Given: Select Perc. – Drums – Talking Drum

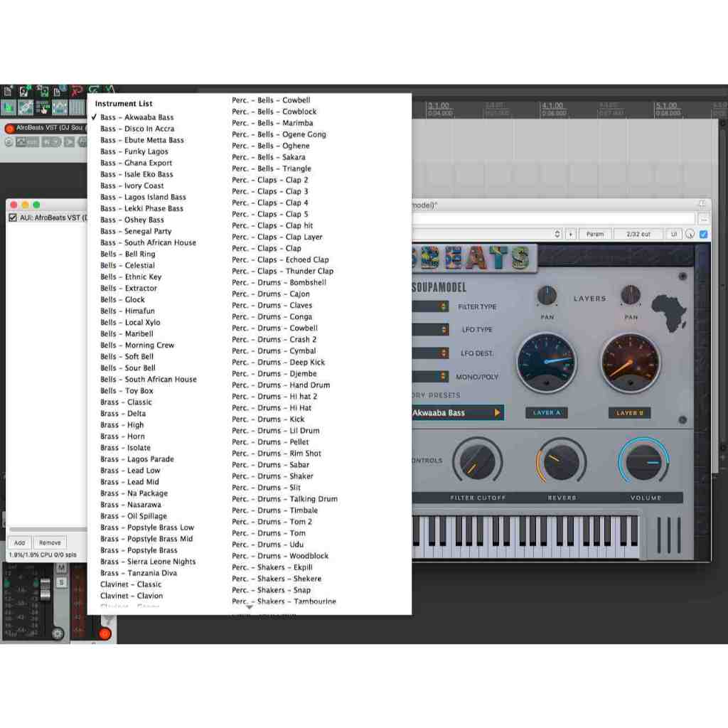Looking at the screenshot, I should click(284, 498).
